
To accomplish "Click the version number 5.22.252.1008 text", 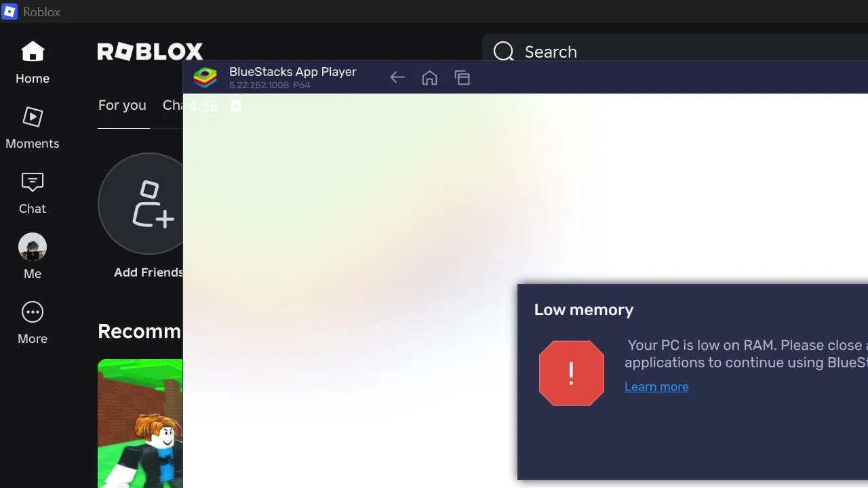I will point(259,85).
